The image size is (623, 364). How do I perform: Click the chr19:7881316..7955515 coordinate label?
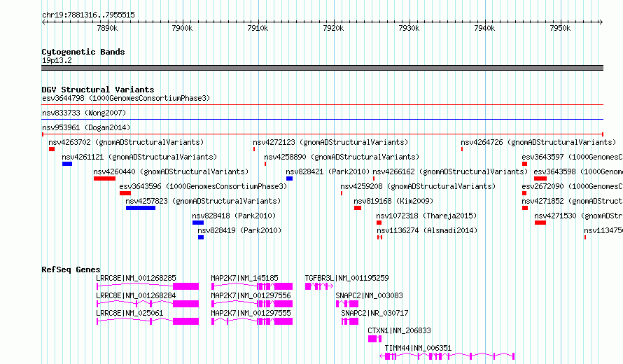pyautogui.click(x=88, y=15)
